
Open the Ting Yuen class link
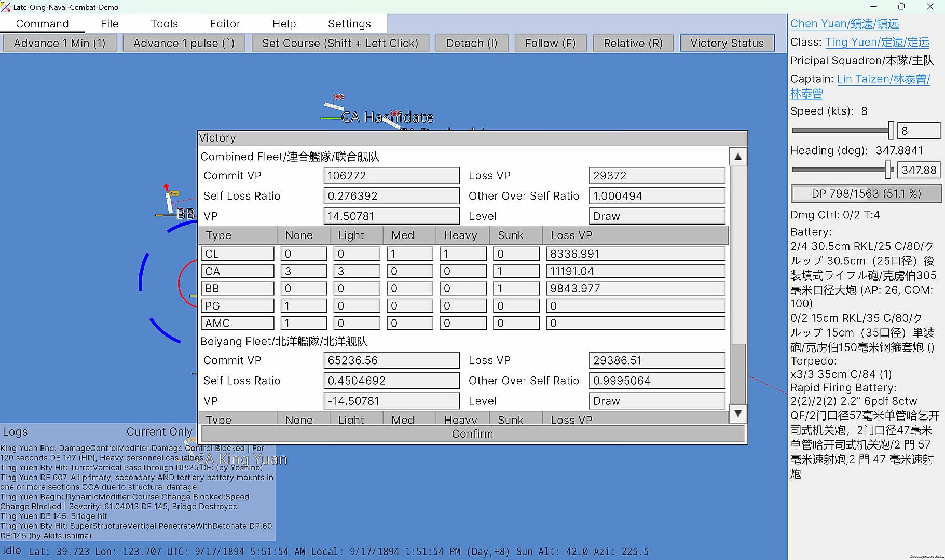[877, 43]
